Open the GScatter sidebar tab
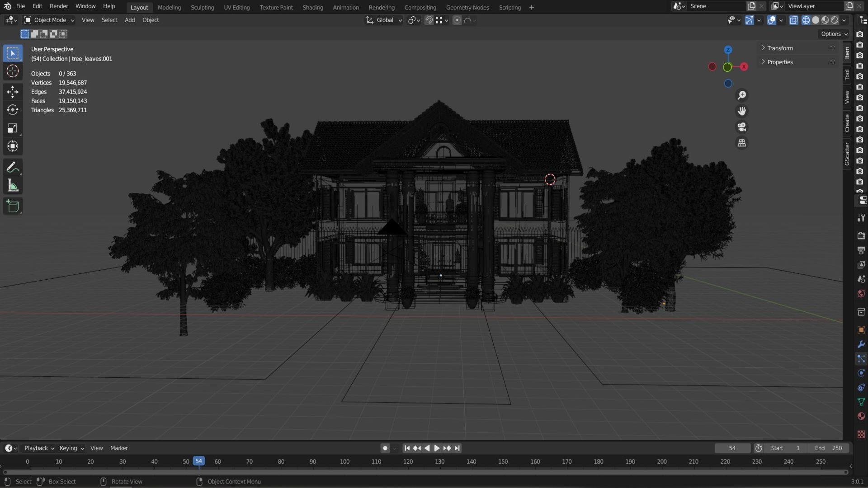This screenshot has width=868, height=488. 847,154
